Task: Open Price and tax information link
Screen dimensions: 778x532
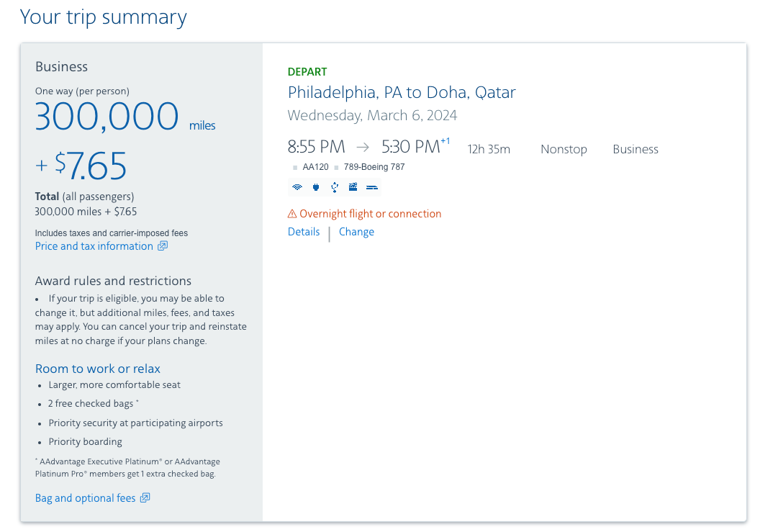Action: (x=94, y=246)
